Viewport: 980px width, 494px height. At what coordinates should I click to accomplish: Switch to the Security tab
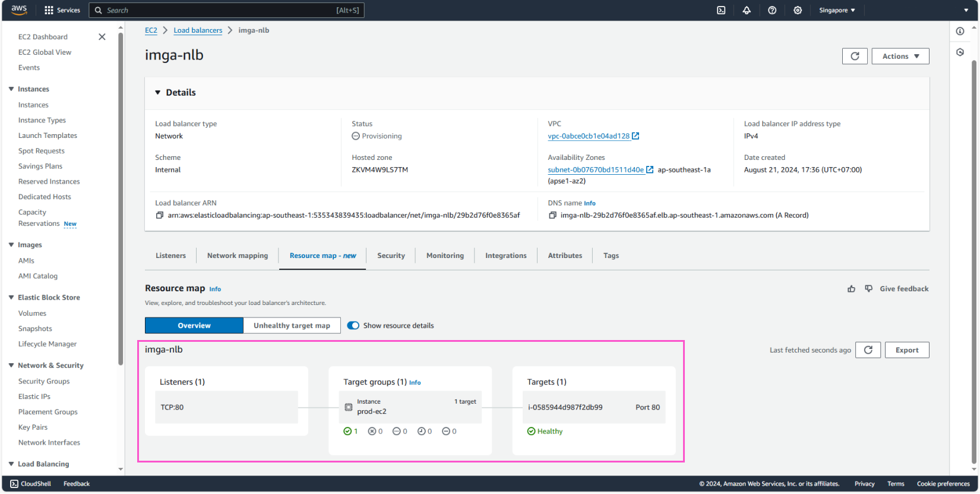(x=391, y=256)
